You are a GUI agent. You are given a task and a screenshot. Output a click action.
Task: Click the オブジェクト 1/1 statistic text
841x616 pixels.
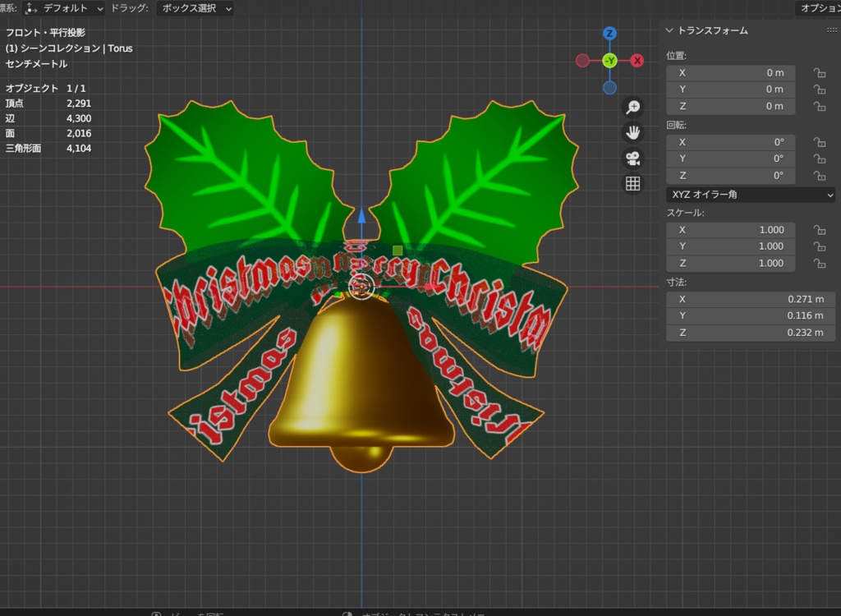(46, 88)
